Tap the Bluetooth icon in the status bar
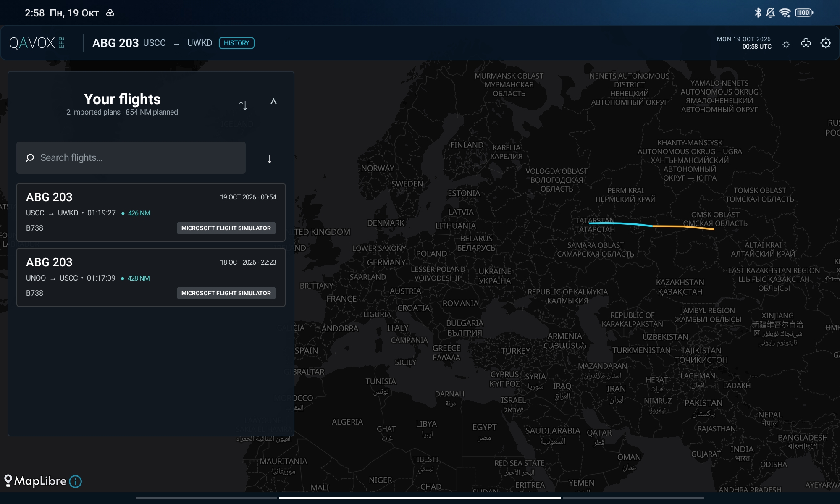 pos(758,13)
